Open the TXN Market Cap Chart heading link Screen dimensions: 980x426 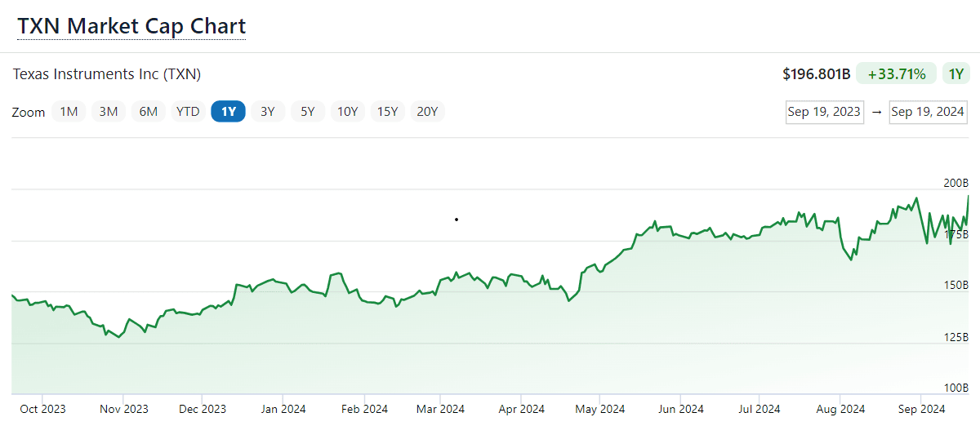(x=131, y=25)
